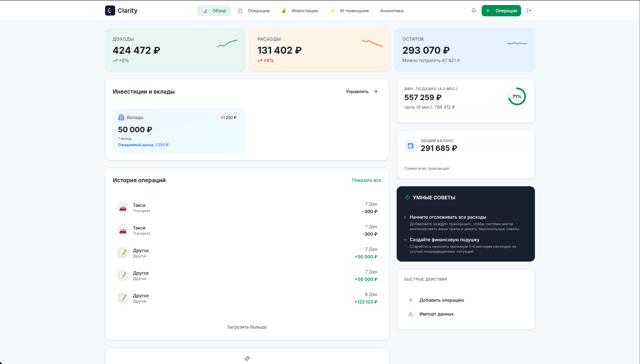The width and height of the screenshot is (640, 364).
Task: Click the lightning icon in Умные советы
Action: pyautogui.click(x=408, y=197)
